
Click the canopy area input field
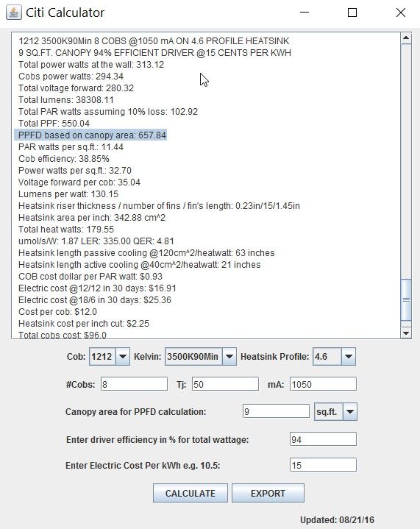pyautogui.click(x=276, y=411)
